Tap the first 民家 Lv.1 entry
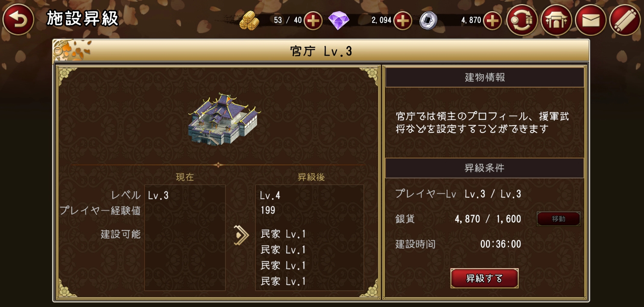This screenshot has width=644, height=307. pos(283,234)
